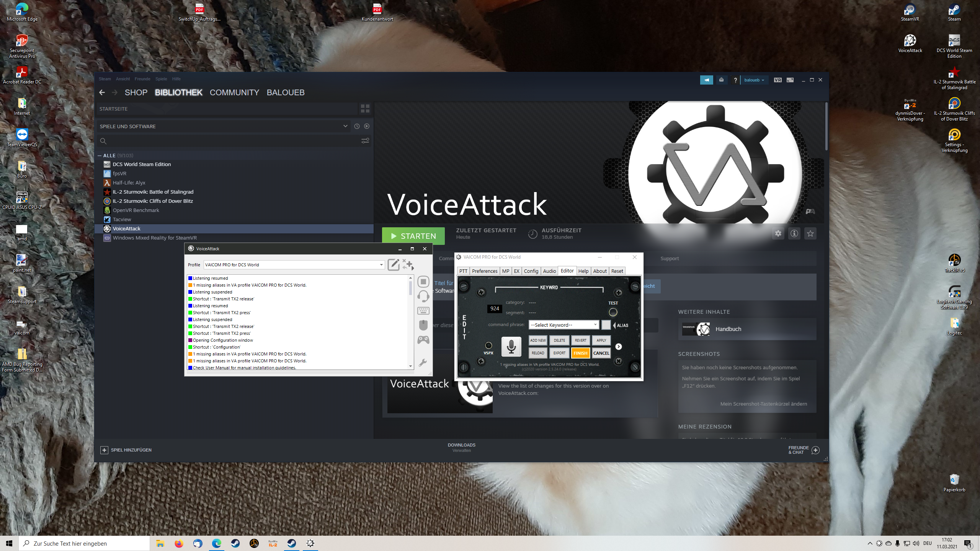Click the plus icon for SPIEL HINZUFÜGEN

[x=104, y=450]
